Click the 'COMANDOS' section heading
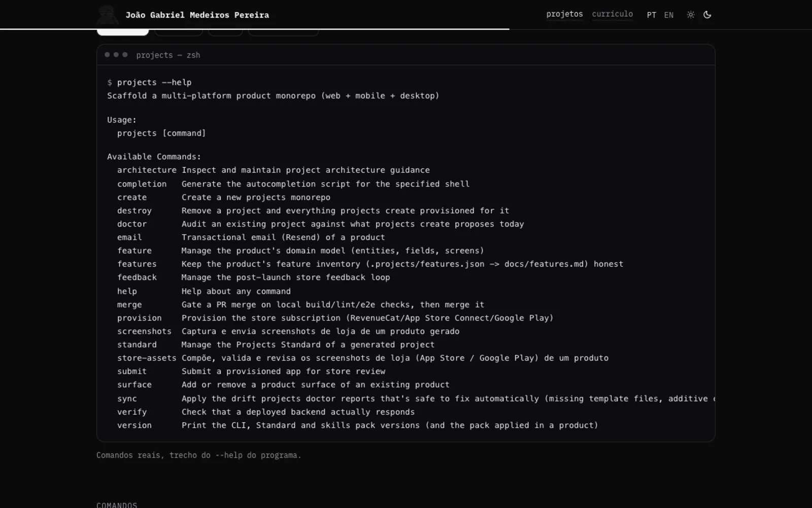Viewport: 812px width, 508px height. (x=117, y=505)
